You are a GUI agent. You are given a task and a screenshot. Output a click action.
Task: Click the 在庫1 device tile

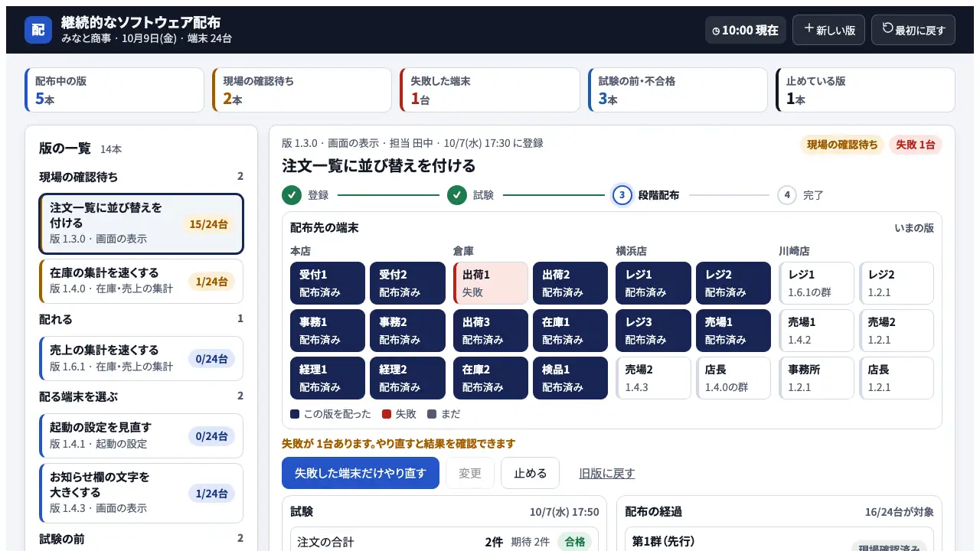click(x=570, y=331)
